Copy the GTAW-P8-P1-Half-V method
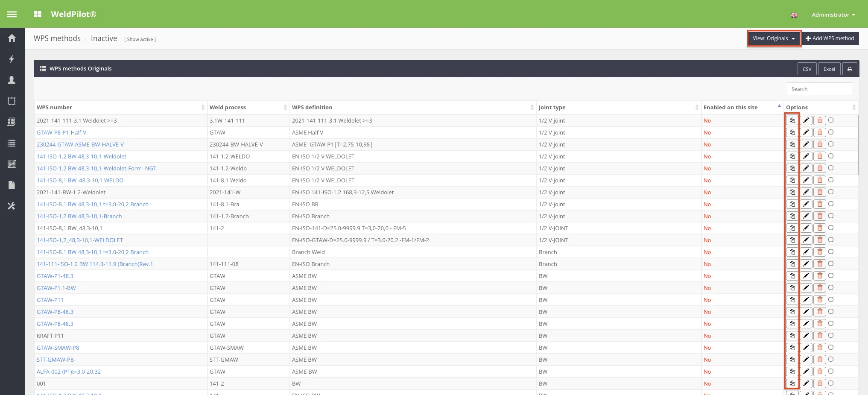The width and height of the screenshot is (868, 395). coord(792,132)
